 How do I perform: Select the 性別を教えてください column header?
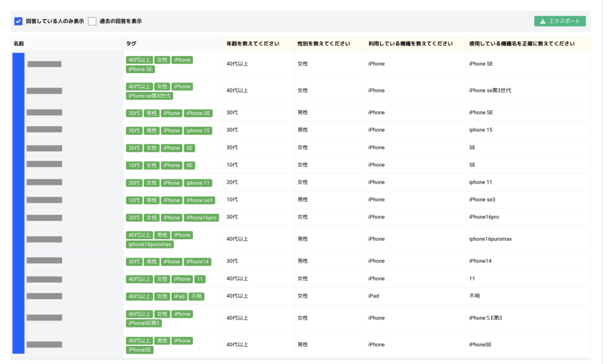(x=324, y=44)
